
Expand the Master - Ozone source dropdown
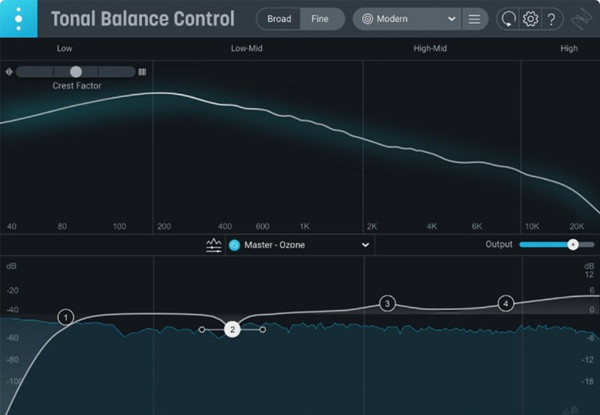(x=365, y=245)
